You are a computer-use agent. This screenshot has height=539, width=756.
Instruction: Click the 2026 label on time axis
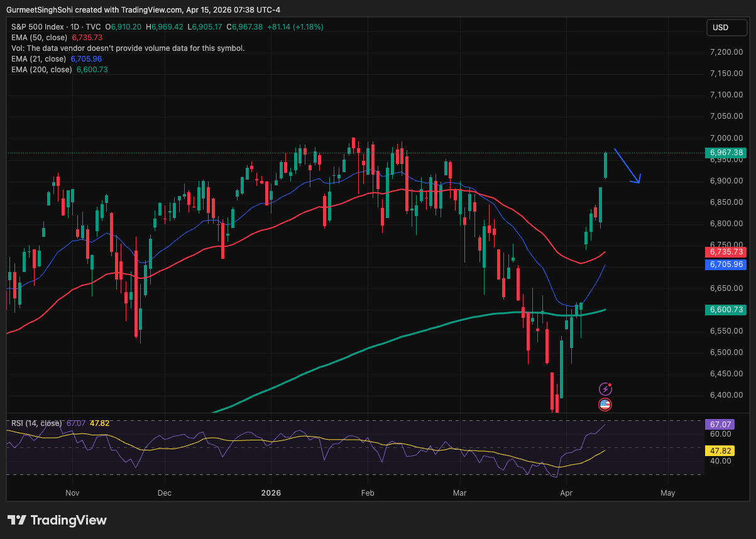tap(271, 493)
